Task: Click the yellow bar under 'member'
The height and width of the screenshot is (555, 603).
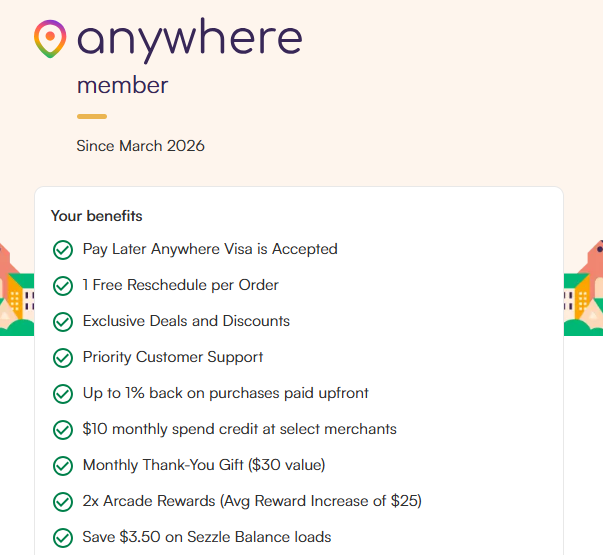Action: [91, 116]
